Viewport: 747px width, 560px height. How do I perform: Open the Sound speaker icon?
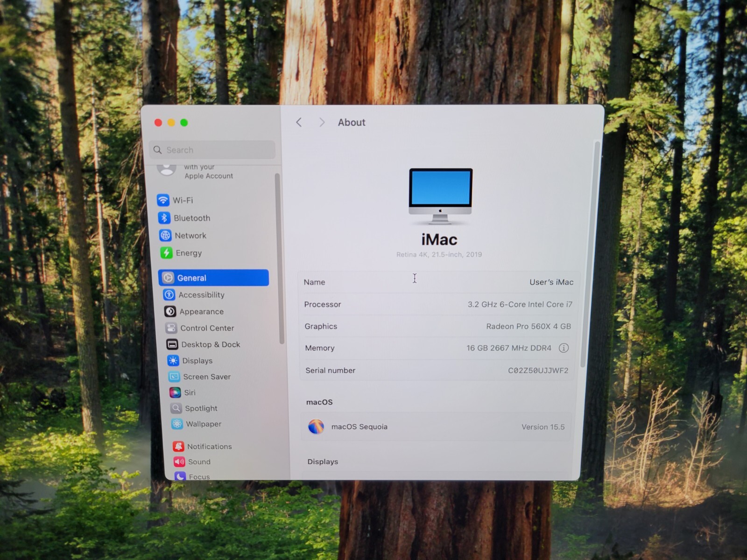click(x=179, y=462)
